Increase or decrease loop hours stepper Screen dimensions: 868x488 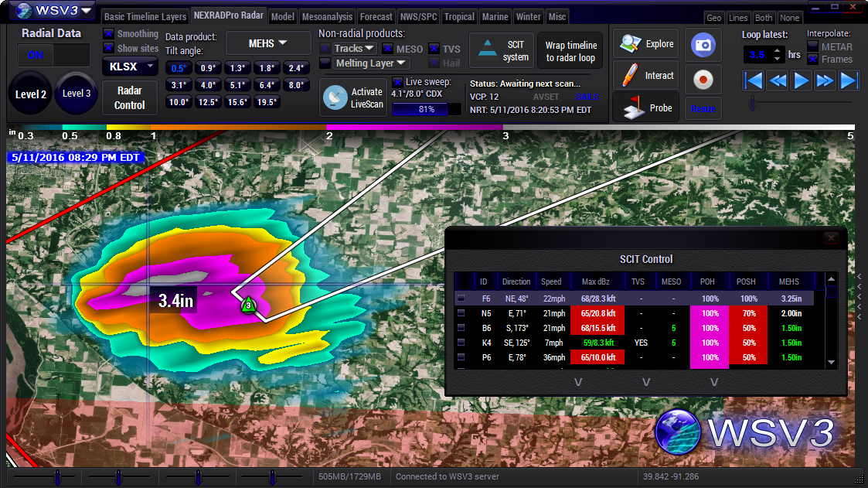pyautogui.click(x=778, y=54)
